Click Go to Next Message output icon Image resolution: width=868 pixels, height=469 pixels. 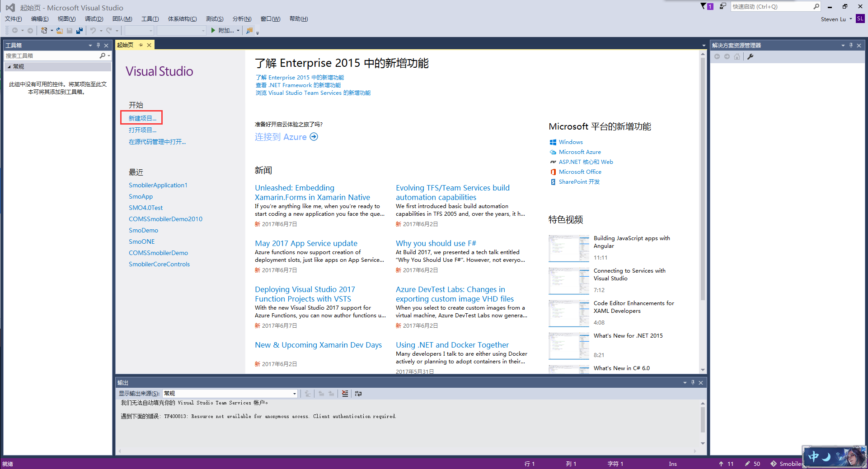point(331,394)
